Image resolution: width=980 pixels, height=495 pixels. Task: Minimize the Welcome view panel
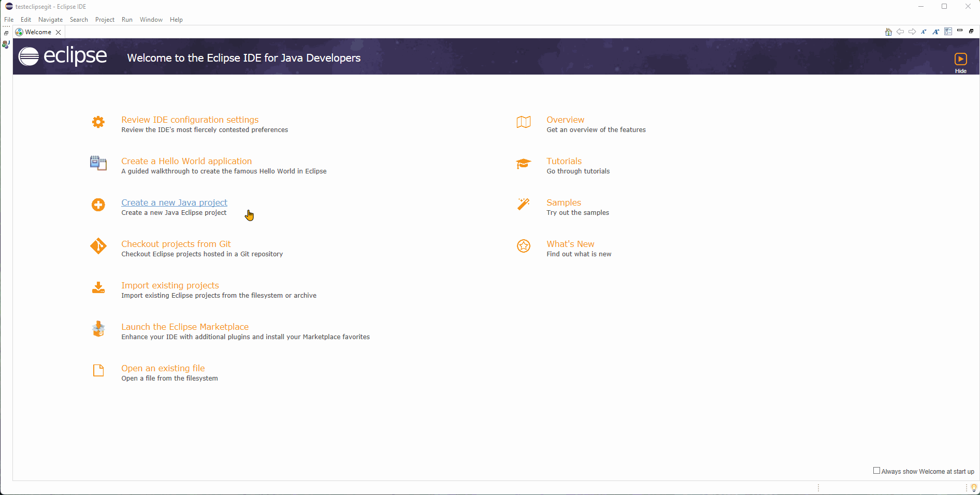pyautogui.click(x=960, y=31)
